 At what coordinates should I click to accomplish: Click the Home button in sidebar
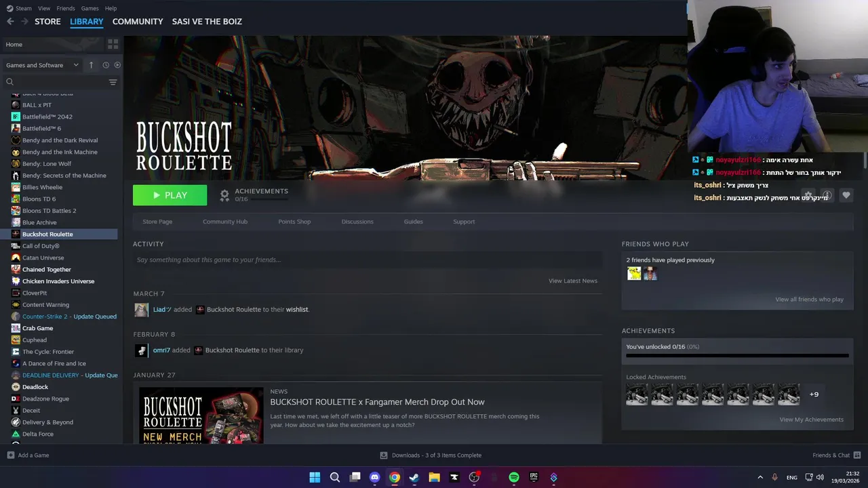click(53, 44)
